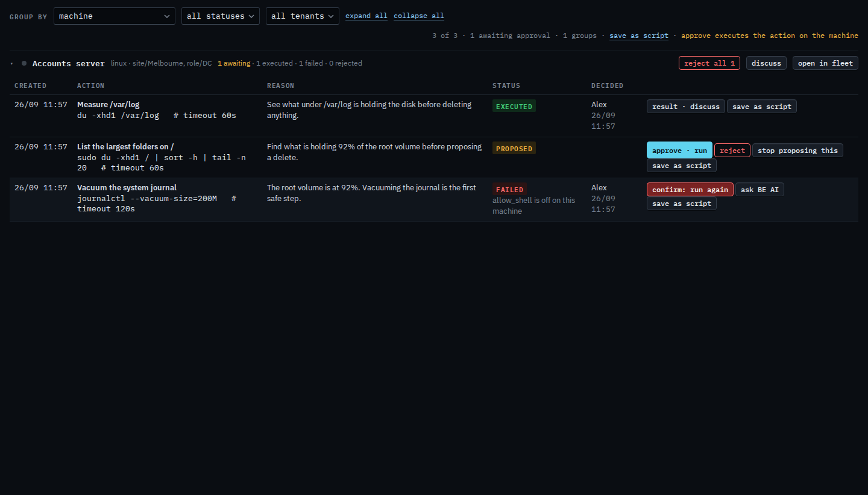868x495 pixels.
Task: Click the linux · site/Melbourne, role/DC tags
Action: point(162,63)
